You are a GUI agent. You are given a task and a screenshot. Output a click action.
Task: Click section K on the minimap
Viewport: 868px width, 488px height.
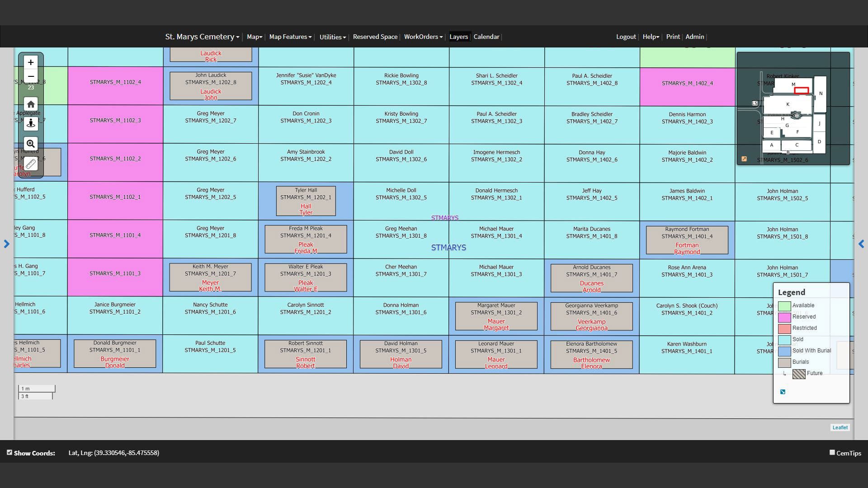788,104
